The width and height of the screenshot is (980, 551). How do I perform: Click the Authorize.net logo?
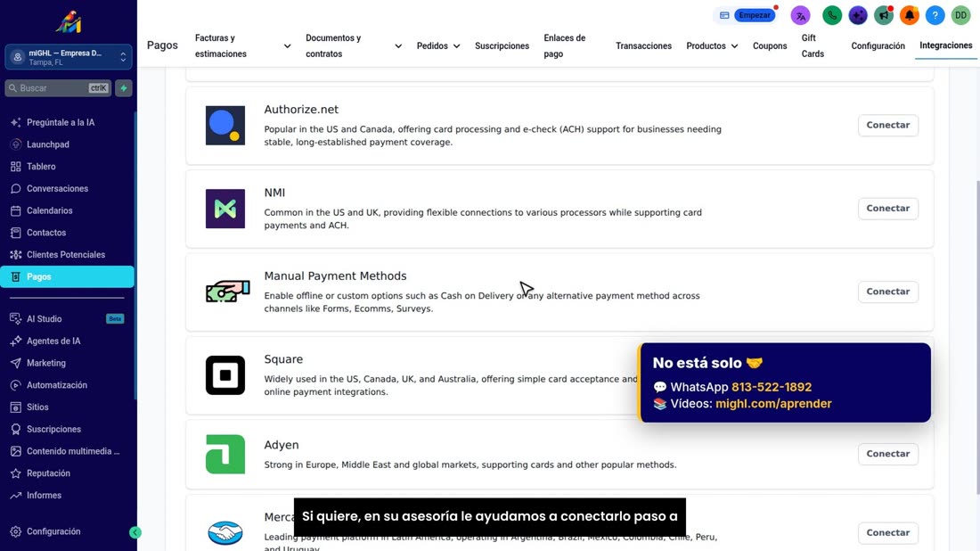pos(225,126)
